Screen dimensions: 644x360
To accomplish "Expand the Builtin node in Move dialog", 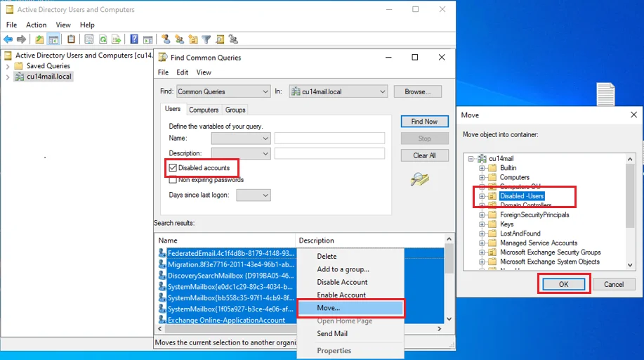I will click(482, 168).
